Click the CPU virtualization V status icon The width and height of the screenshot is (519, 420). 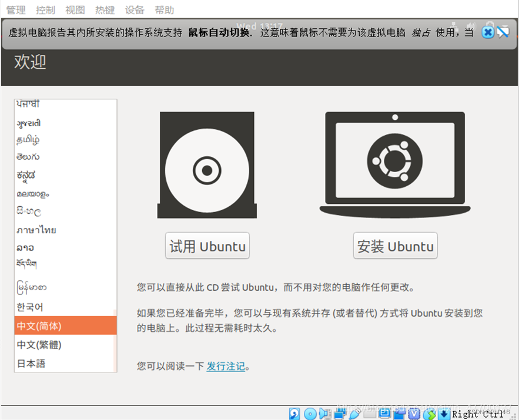click(414, 414)
